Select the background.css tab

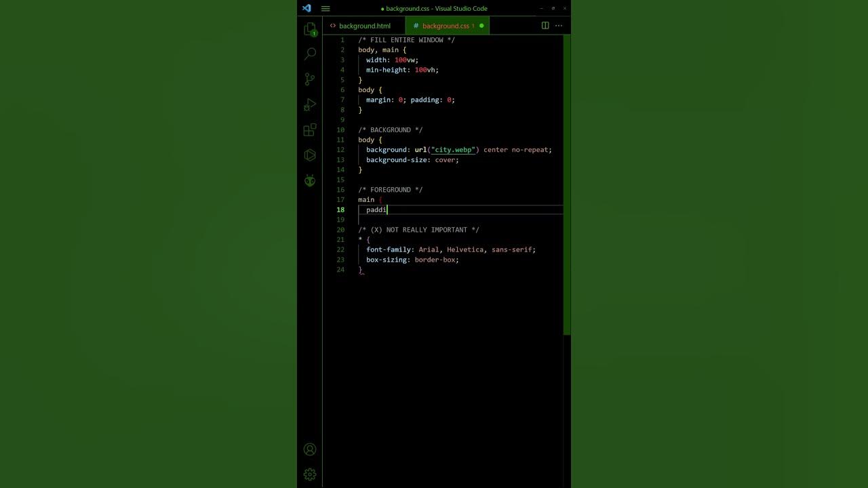coord(445,26)
